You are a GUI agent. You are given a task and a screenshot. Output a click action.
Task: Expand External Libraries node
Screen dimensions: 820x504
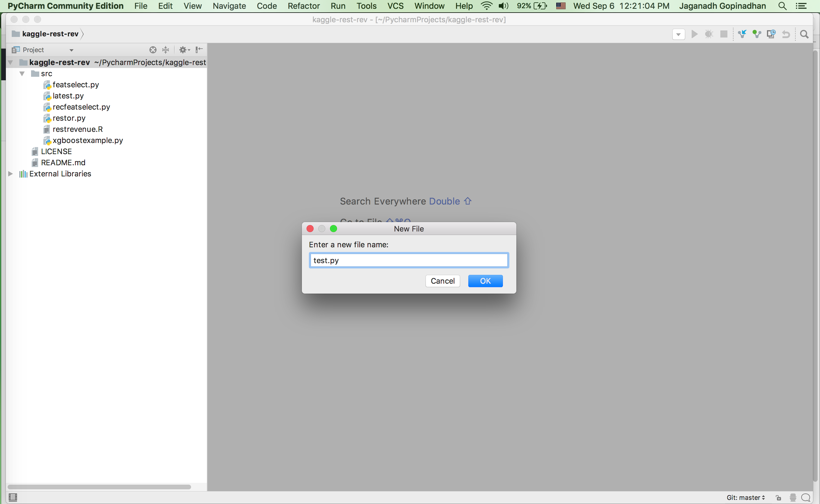(10, 174)
